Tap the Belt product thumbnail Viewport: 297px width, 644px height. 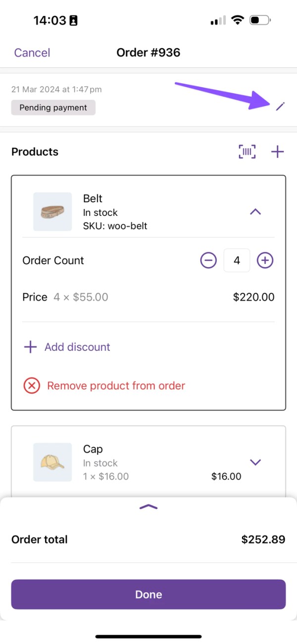click(52, 212)
